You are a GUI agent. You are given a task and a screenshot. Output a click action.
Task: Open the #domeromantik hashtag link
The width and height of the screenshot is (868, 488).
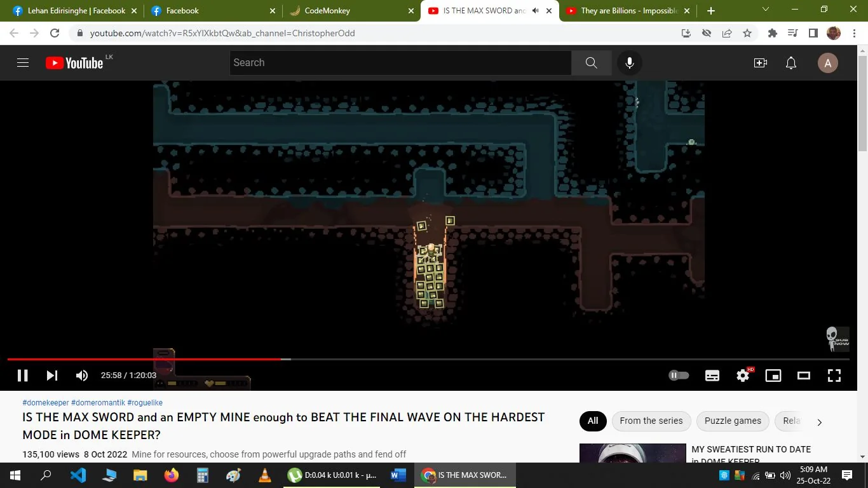(98, 403)
